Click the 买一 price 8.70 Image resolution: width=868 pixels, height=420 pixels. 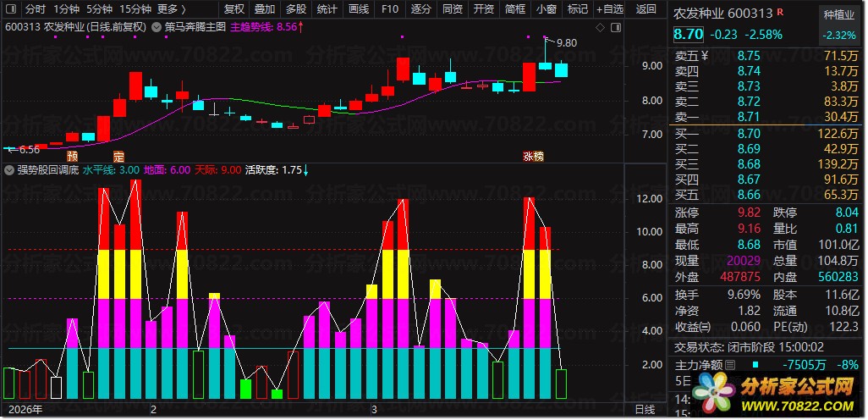coord(749,134)
